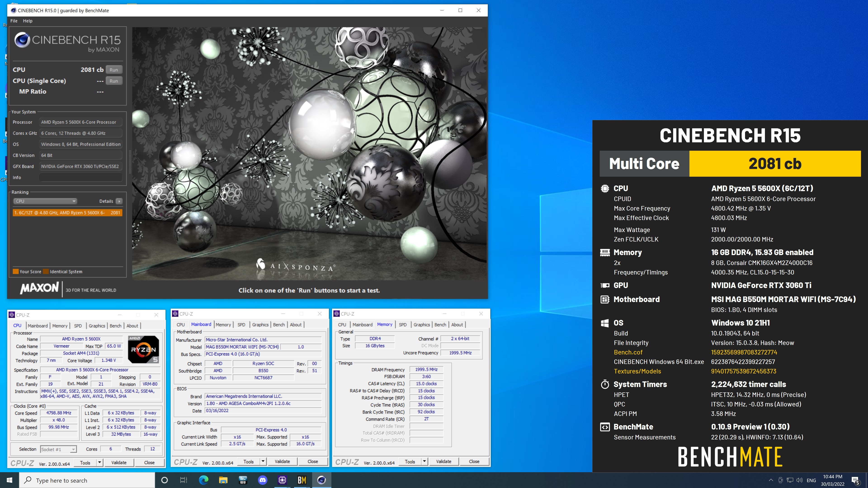Open the CPU ranking dropdown

point(45,201)
